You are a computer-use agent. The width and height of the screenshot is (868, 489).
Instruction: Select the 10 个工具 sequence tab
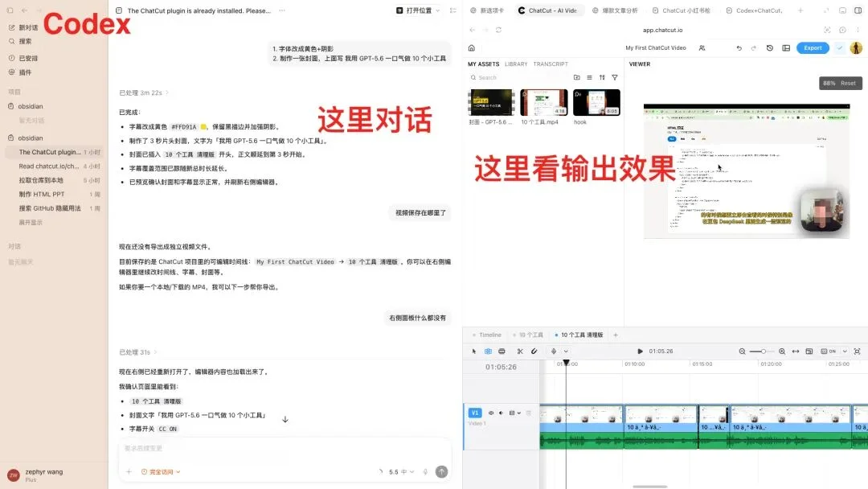pos(528,335)
